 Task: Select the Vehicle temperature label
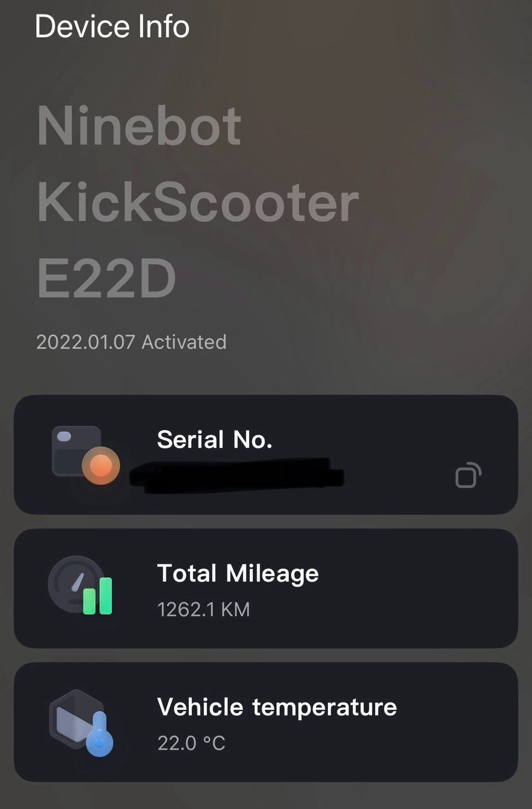(277, 707)
